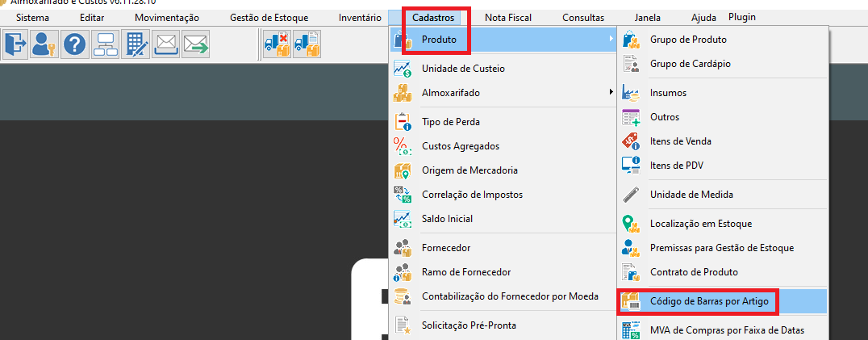868x340 pixels.
Task: Click truck with document and boxes icon
Action: click(x=307, y=44)
